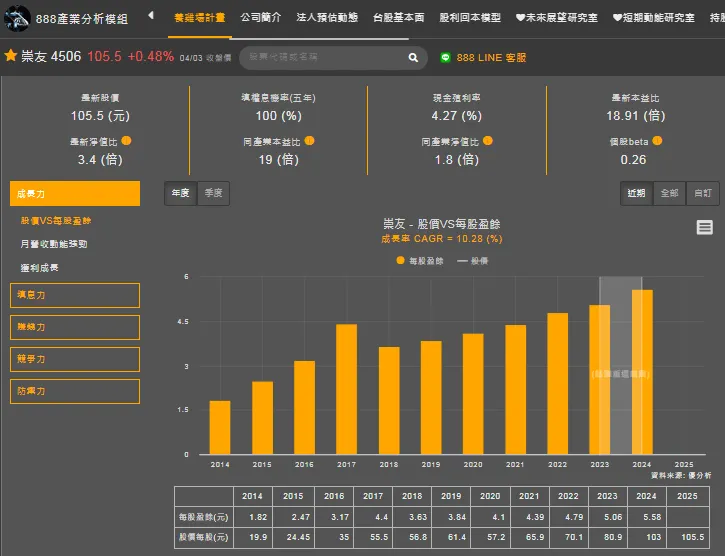Click 4.27 (%) cash yield value

tap(457, 116)
